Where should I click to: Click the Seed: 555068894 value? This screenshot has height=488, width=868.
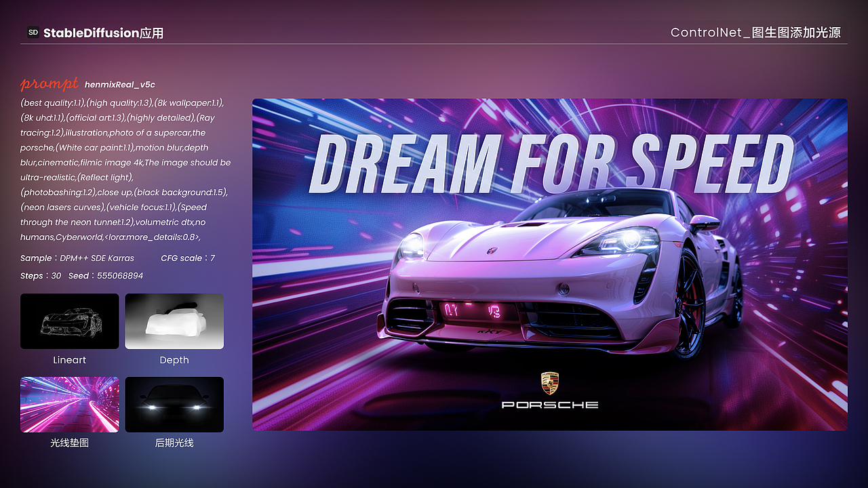click(x=106, y=276)
